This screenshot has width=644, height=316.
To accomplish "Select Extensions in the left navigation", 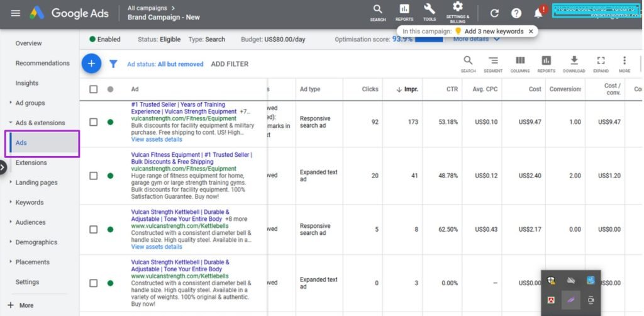I will tap(31, 163).
